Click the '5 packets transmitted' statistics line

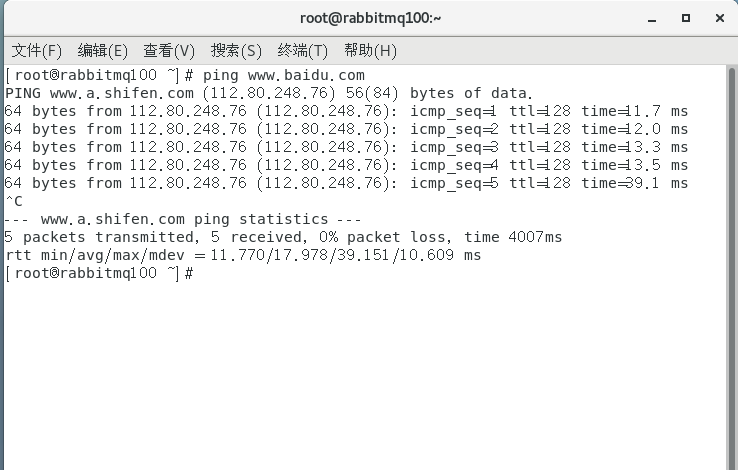283,237
